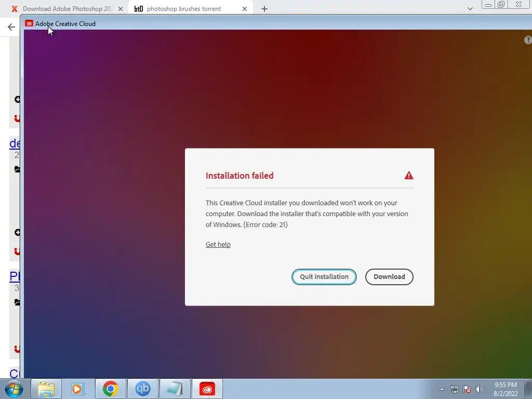Switch to Download Adobe Photoshop browser tab
532x399 pixels.
pyautogui.click(x=67, y=9)
